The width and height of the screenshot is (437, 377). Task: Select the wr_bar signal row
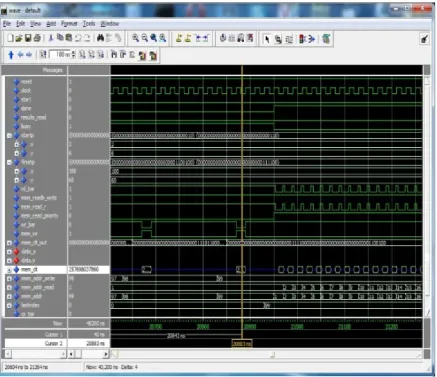click(28, 225)
